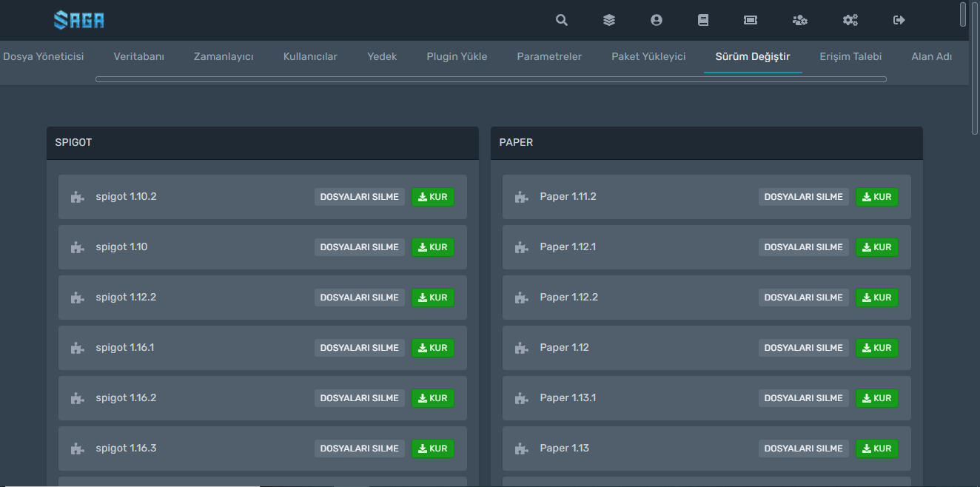Install Paper 1.11.2 with KUR
Viewport: 980px width, 487px height.
coord(877,197)
